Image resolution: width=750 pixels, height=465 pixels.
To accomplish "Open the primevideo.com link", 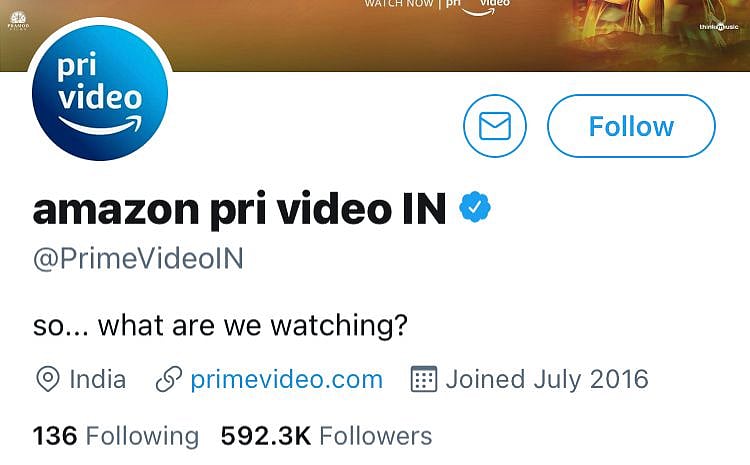I will [287, 379].
